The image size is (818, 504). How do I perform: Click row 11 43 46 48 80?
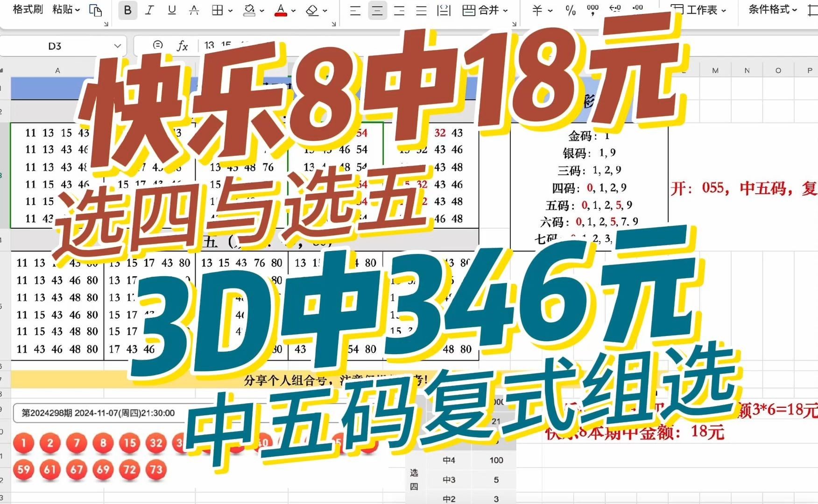[57, 349]
